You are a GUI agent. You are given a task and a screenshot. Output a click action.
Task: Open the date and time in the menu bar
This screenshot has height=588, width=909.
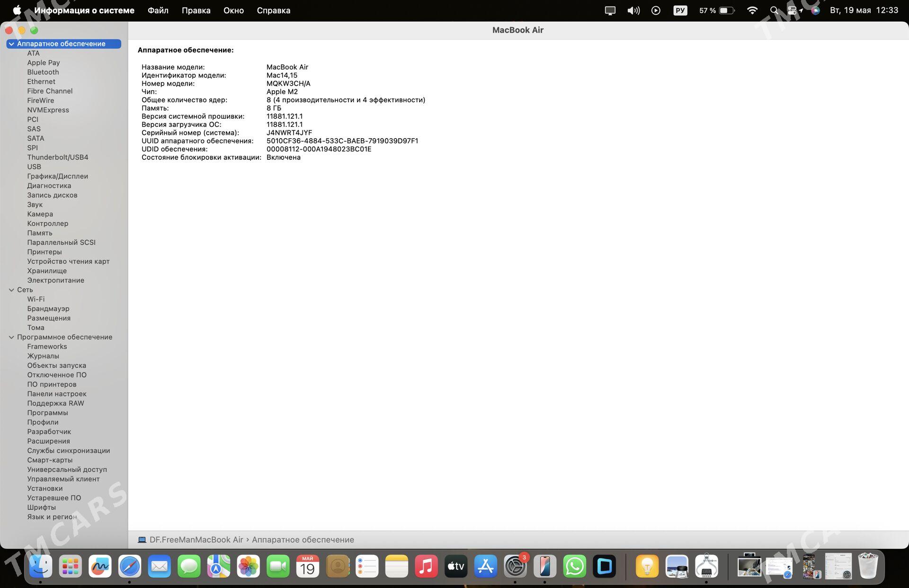[864, 10]
